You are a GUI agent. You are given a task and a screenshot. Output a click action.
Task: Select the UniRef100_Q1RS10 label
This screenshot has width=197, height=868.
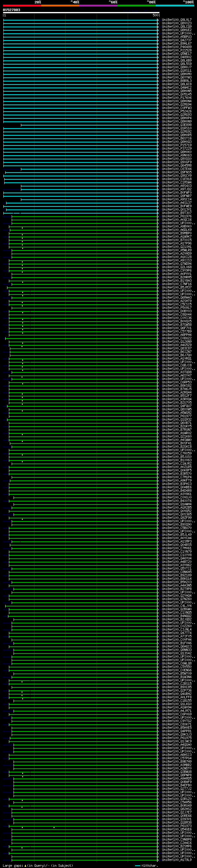(x=177, y=128)
